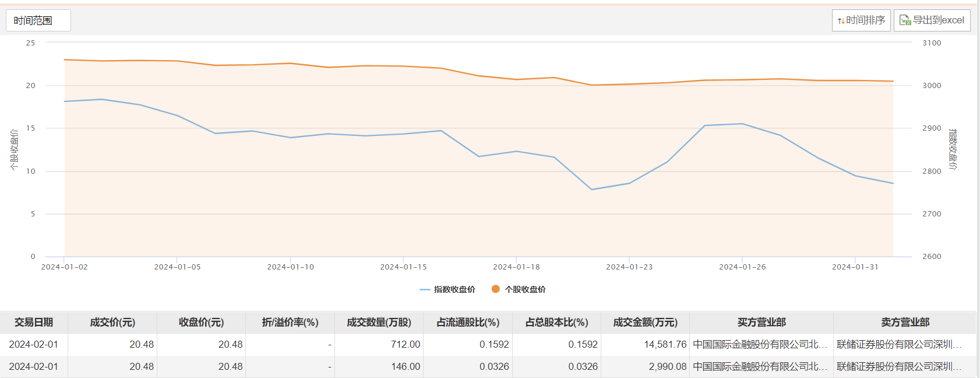Screen dimensions: 980x378
Task: Click the 时间排序 sort button
Action: point(861,20)
